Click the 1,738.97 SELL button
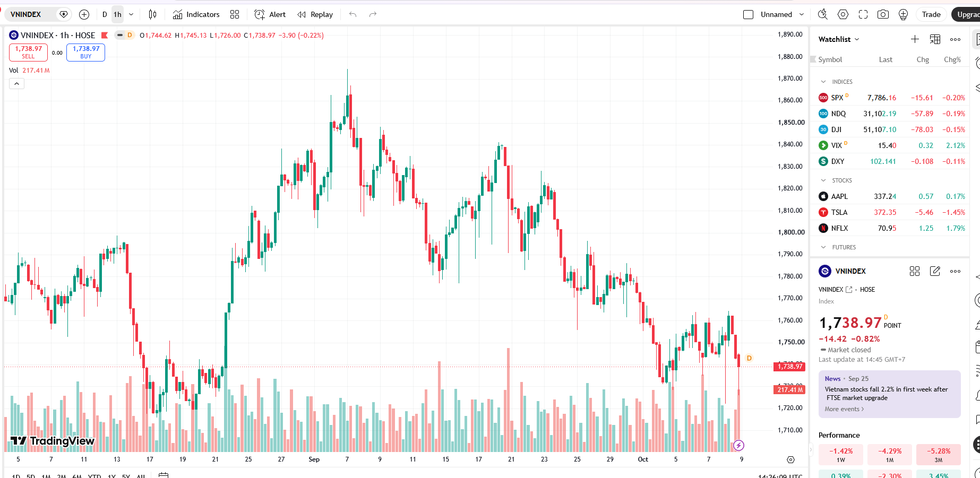Image resolution: width=980 pixels, height=478 pixels. pyautogui.click(x=28, y=52)
